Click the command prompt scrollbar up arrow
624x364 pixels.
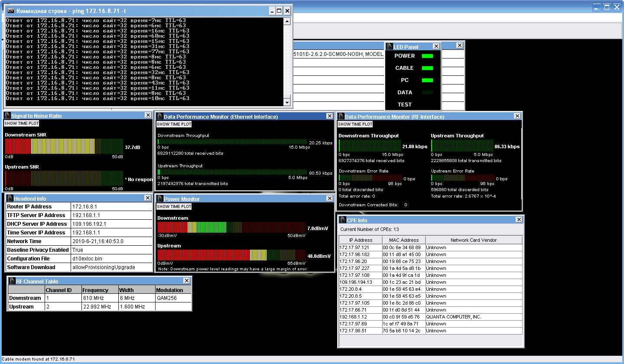point(287,21)
